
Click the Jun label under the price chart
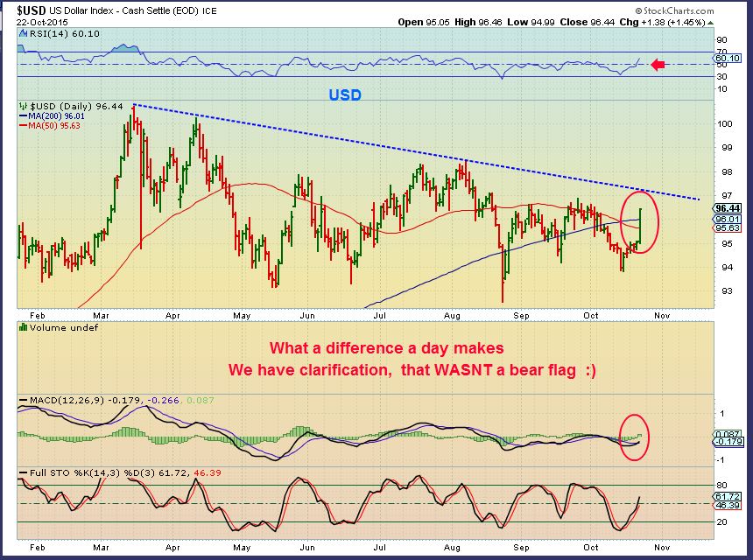tap(306, 316)
